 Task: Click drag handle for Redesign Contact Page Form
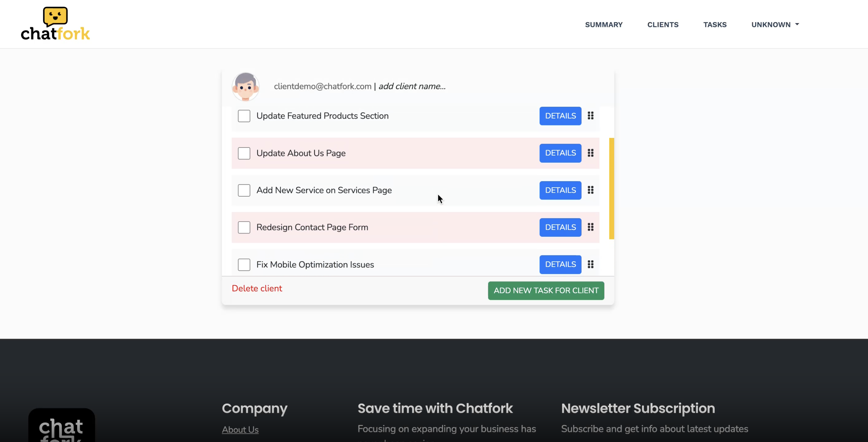pos(590,227)
